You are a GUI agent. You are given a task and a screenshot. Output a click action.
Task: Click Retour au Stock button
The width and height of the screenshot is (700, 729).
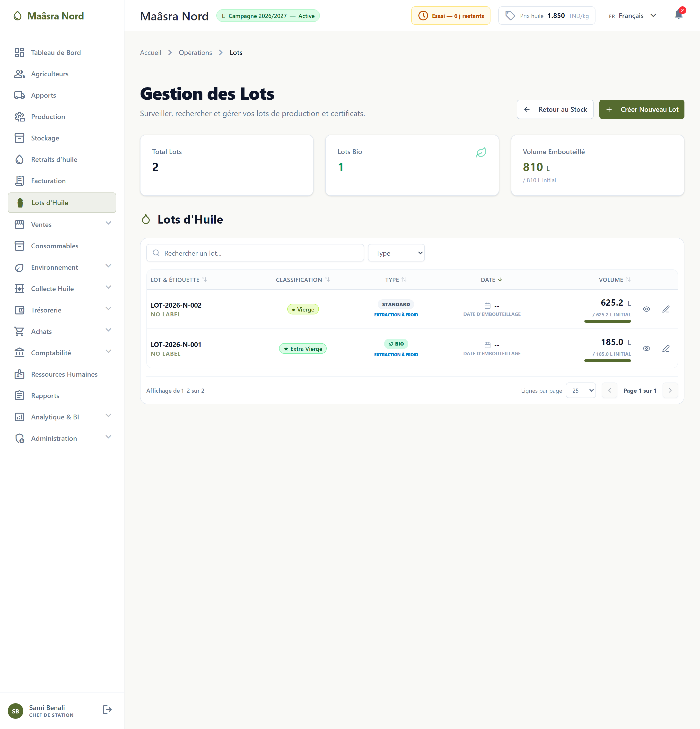click(555, 109)
